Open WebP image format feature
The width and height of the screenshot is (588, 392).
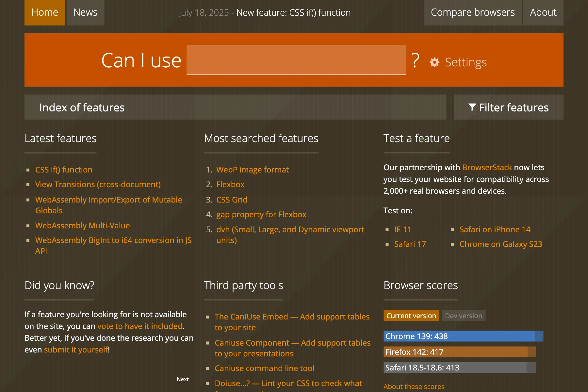252,170
